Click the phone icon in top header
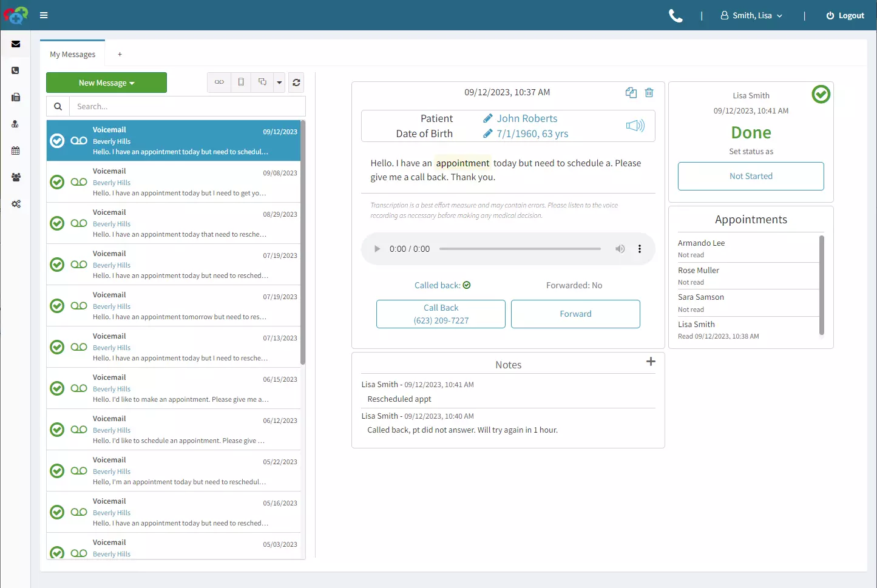Image resolution: width=877 pixels, height=588 pixels. tap(676, 16)
